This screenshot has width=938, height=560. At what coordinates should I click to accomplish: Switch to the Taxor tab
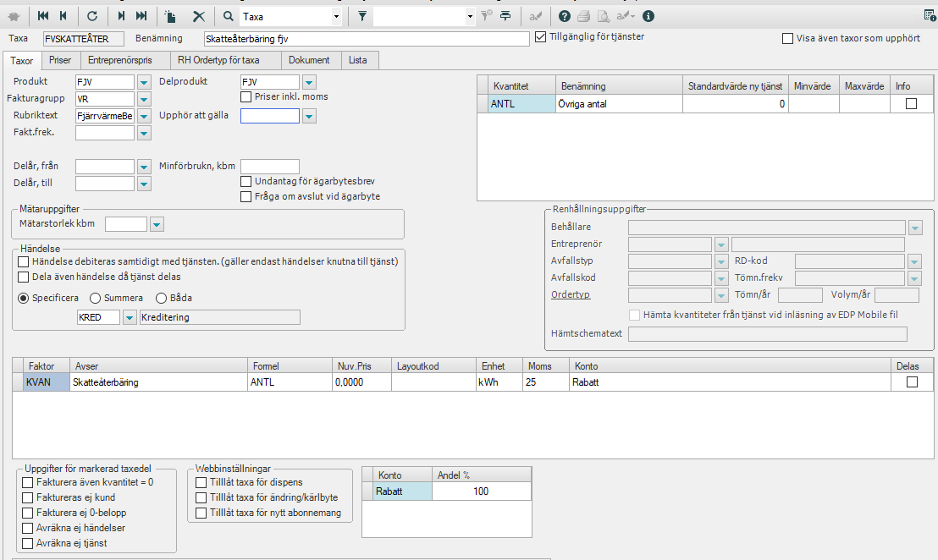pos(21,60)
